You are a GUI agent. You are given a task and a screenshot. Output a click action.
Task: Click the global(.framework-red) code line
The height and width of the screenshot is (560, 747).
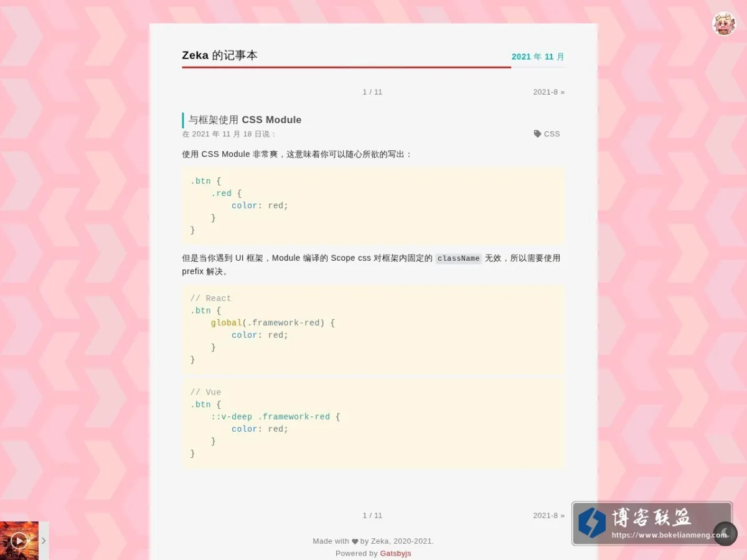tap(273, 323)
